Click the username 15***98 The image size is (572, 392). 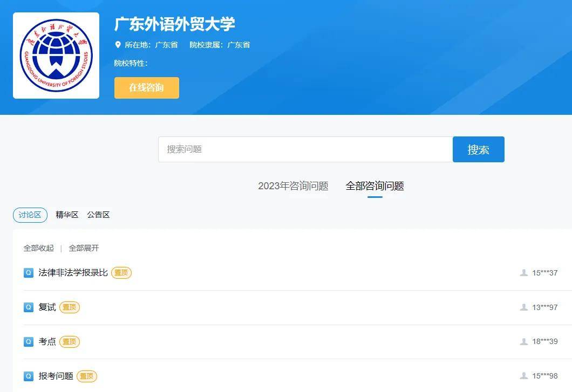pyautogui.click(x=544, y=376)
